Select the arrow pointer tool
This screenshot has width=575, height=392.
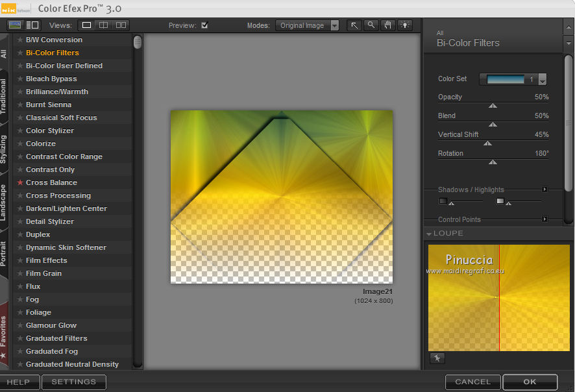[x=354, y=25]
